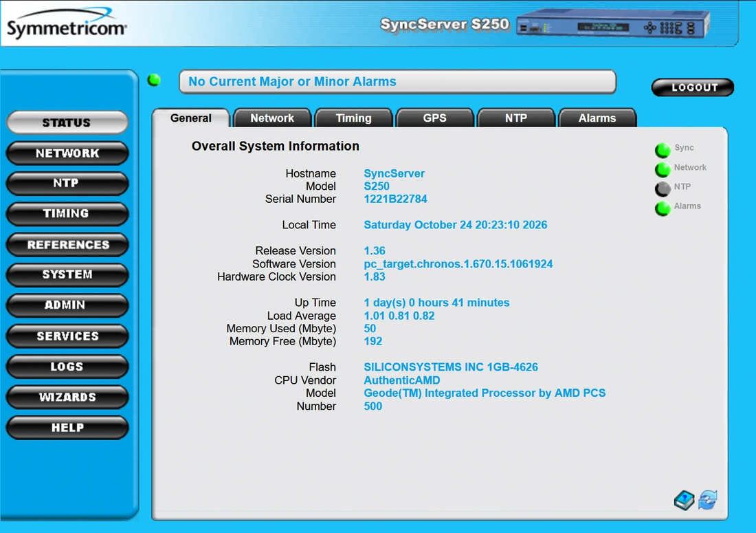756x533 pixels.
Task: Click the memory free value '192'
Action: (x=373, y=342)
